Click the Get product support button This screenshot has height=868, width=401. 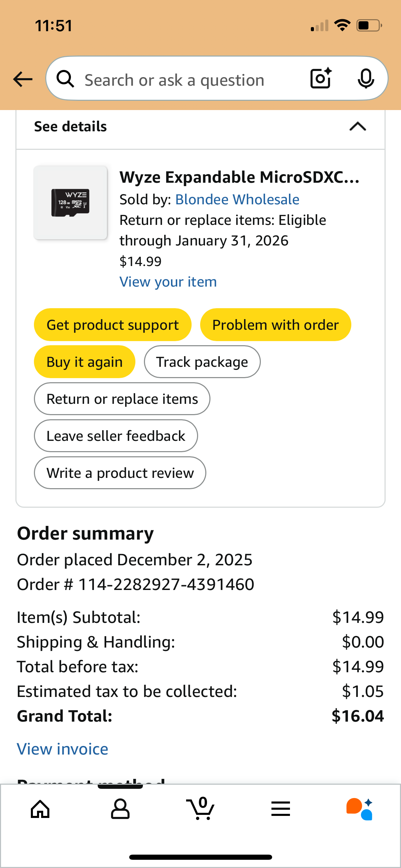pos(112,325)
